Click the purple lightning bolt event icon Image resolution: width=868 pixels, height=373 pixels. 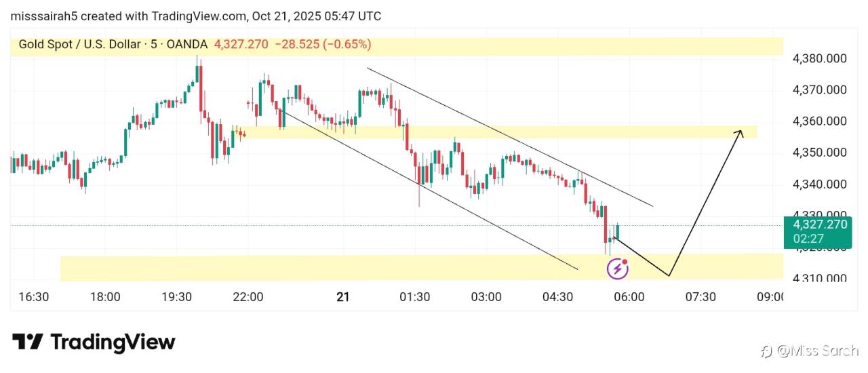[617, 269]
